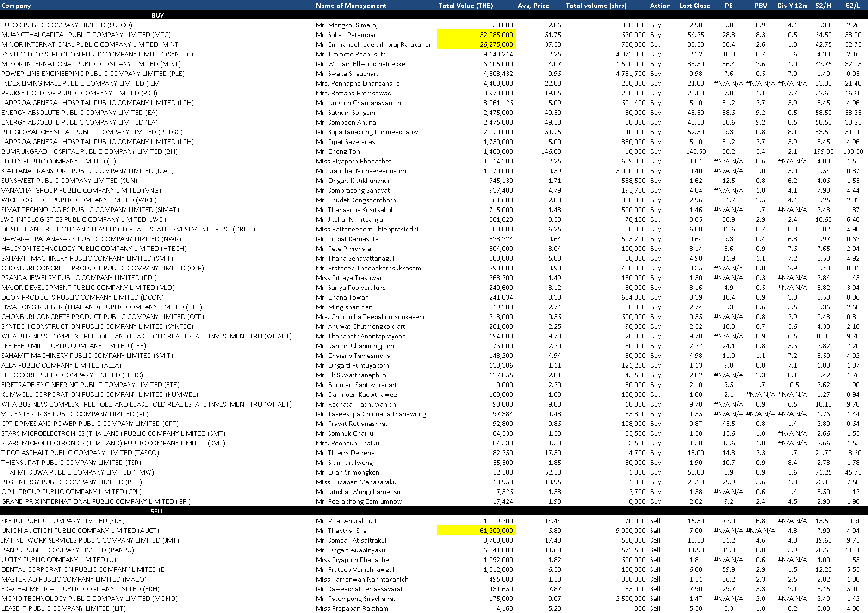
Task: Select VANACHAI GROUP (VNG) company cell
Action: click(x=81, y=190)
